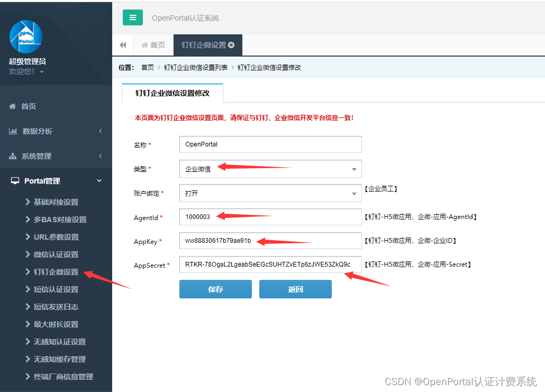The height and width of the screenshot is (392, 545).
Task: Select the 钉钉企微设置 tab
Action: click(204, 45)
